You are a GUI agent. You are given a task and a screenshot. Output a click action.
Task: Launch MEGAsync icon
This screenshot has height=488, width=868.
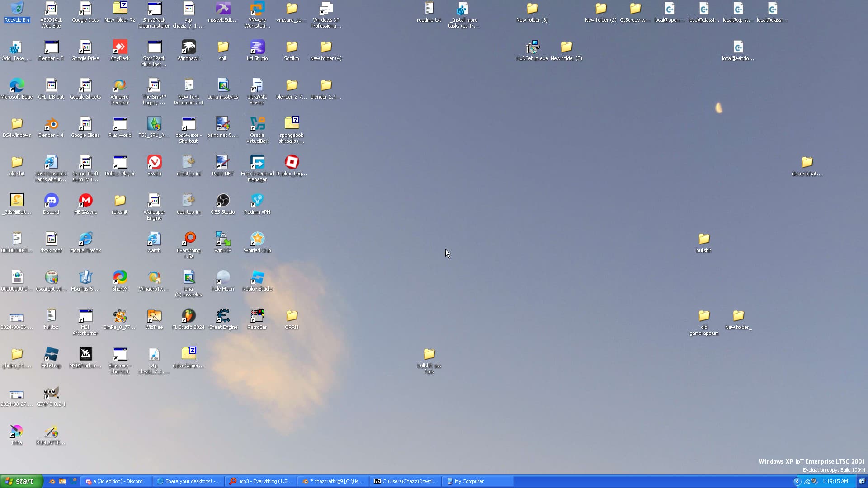(x=85, y=204)
